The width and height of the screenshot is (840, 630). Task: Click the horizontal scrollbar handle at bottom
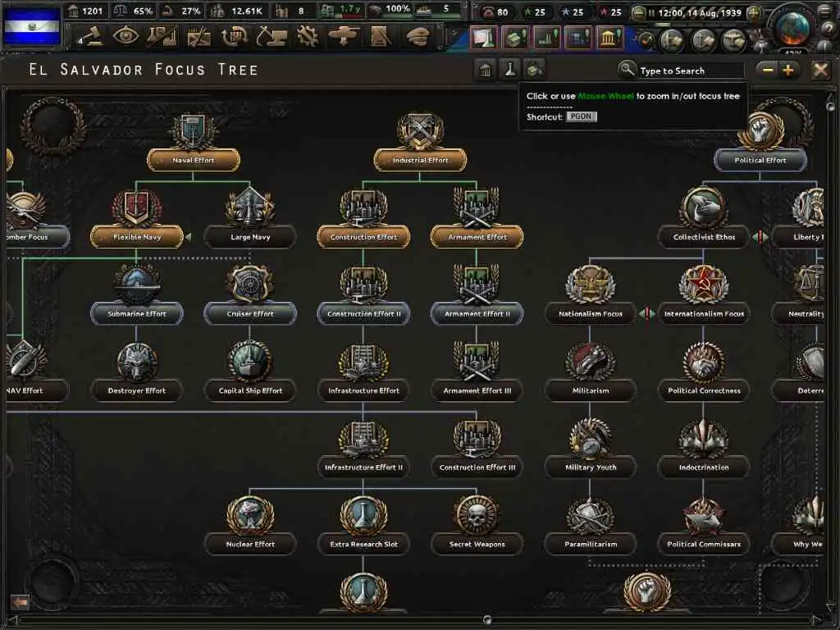click(487, 620)
